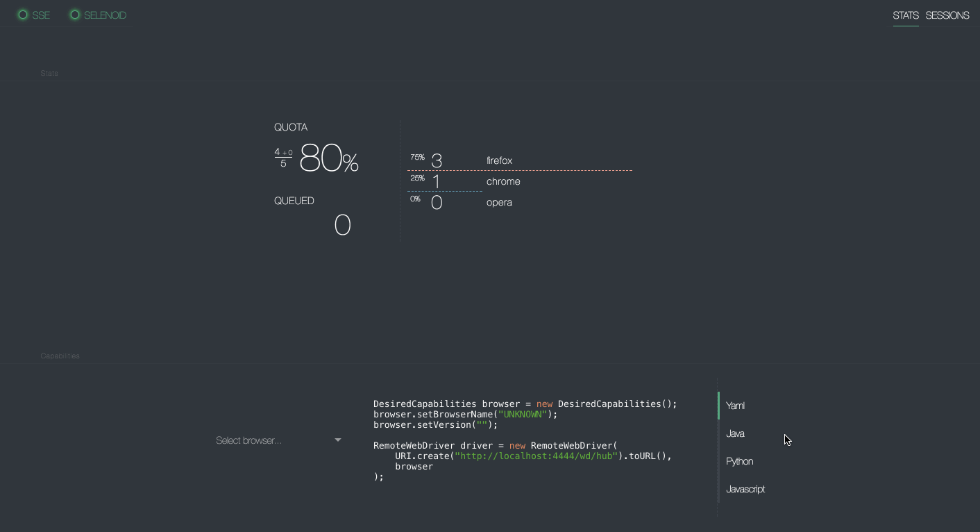
Task: Click the Capabilities section label
Action: coord(60,356)
